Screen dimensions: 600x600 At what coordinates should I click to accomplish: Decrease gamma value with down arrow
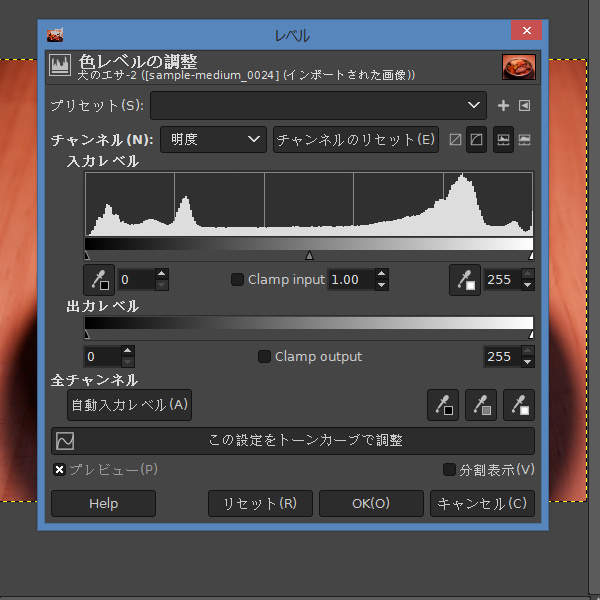381,285
